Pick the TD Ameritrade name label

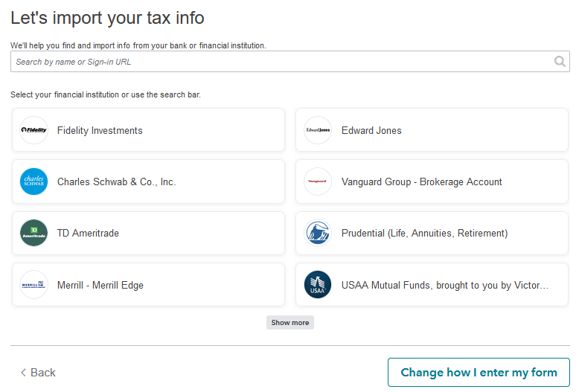point(88,234)
